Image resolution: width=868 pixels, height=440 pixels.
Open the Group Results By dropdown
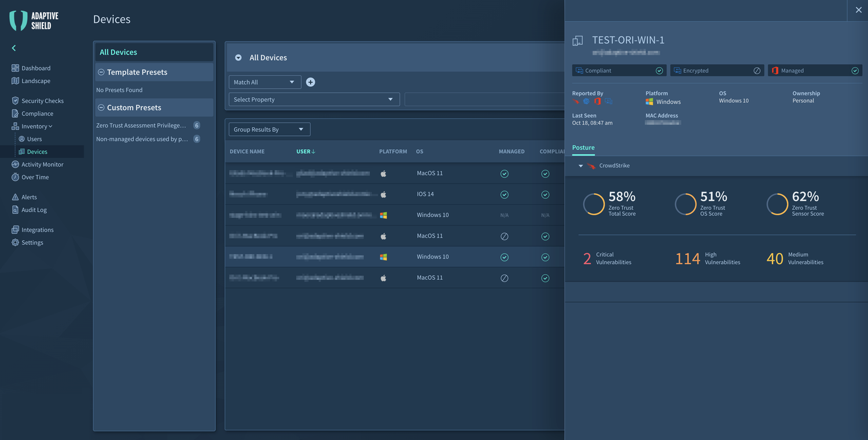pos(270,130)
